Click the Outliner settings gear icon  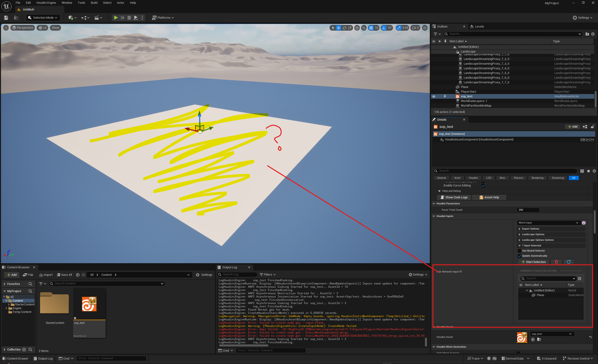point(593,34)
